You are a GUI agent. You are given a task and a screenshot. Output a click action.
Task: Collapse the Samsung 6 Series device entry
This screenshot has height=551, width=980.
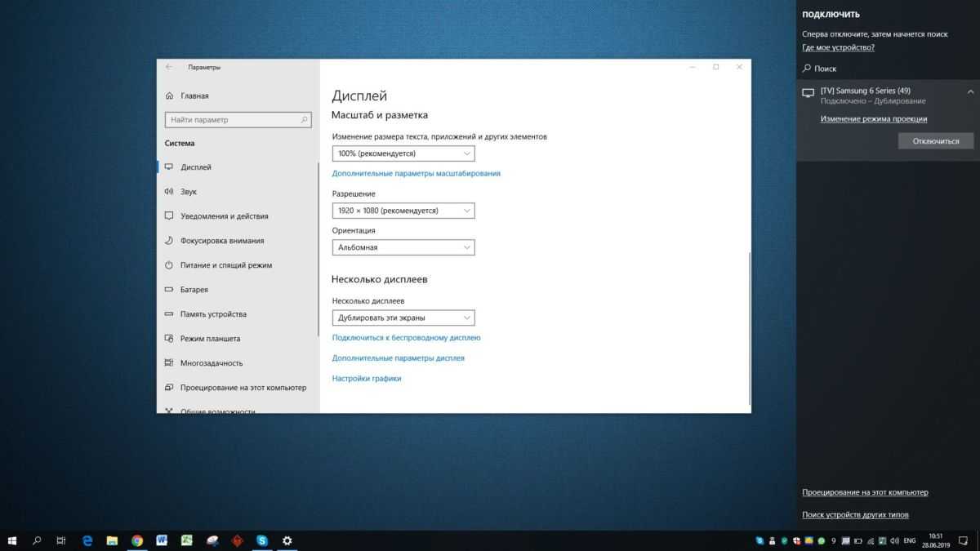(970, 91)
